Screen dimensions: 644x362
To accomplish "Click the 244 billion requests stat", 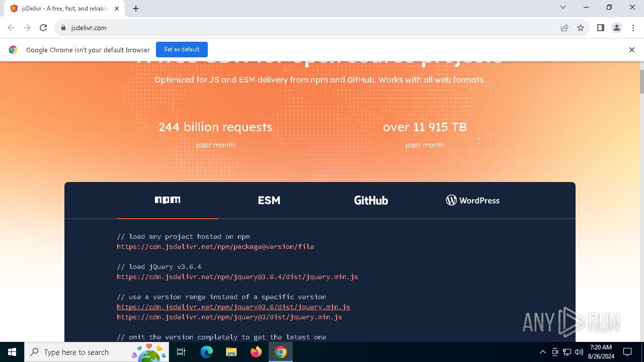I will pyautogui.click(x=215, y=127).
